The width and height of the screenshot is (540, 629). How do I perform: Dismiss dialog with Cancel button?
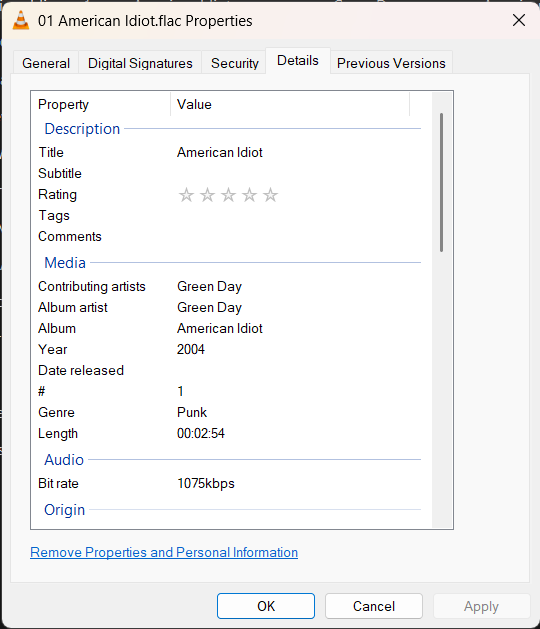(x=374, y=606)
